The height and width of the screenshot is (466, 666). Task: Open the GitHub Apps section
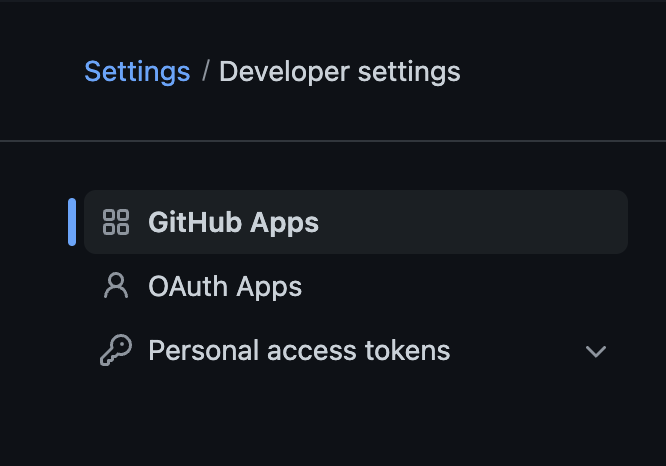[356, 222]
